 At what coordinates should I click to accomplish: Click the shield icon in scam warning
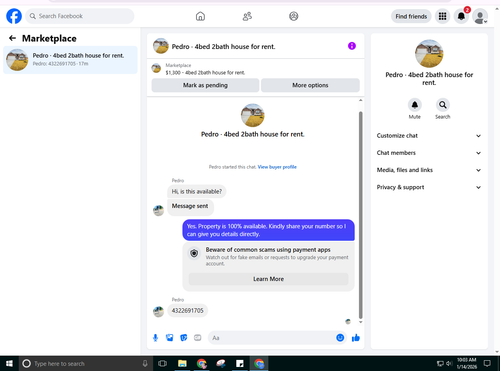coord(194,253)
